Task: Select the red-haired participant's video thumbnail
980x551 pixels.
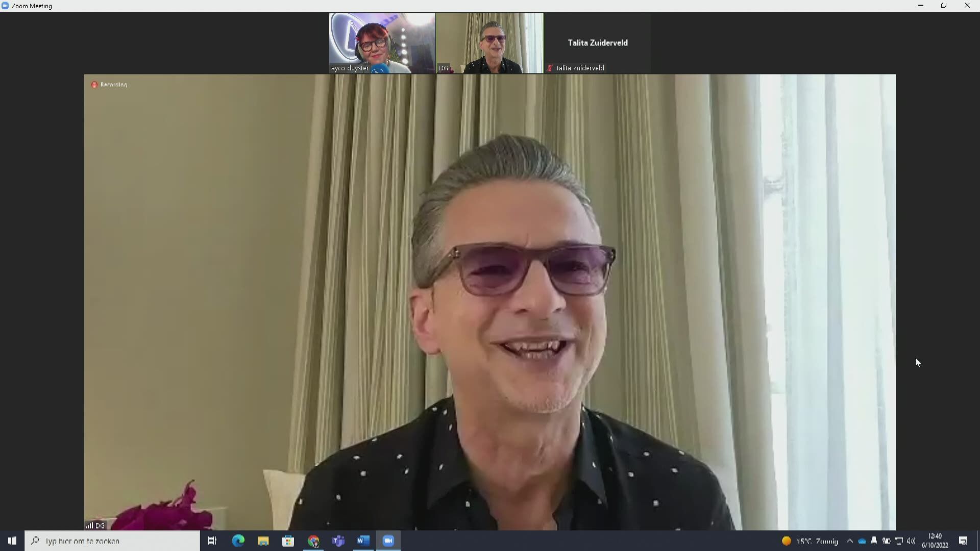Action: point(382,43)
